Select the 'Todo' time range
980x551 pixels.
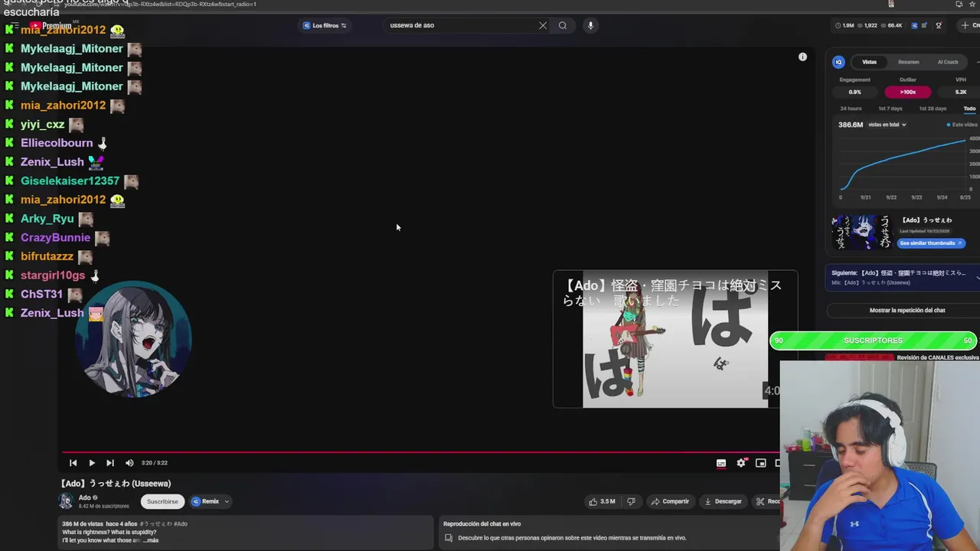[969, 109]
